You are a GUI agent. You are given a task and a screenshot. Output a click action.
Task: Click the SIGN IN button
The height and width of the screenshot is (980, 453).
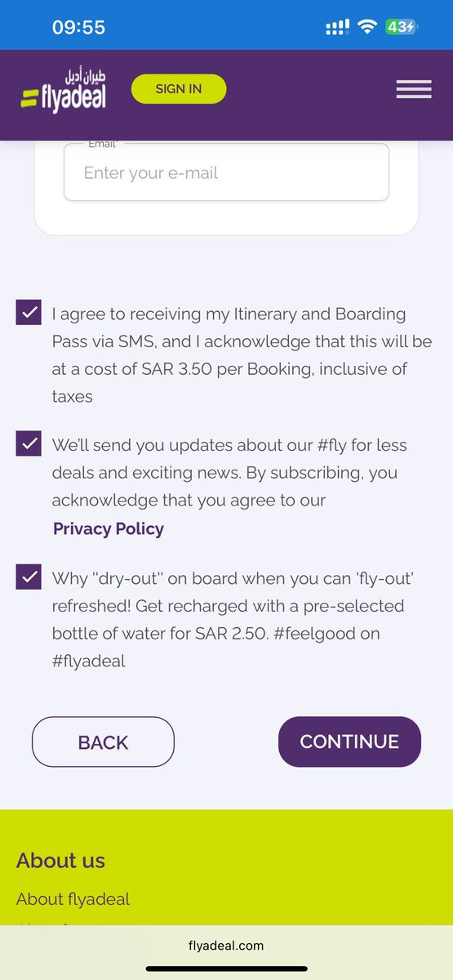tap(179, 88)
